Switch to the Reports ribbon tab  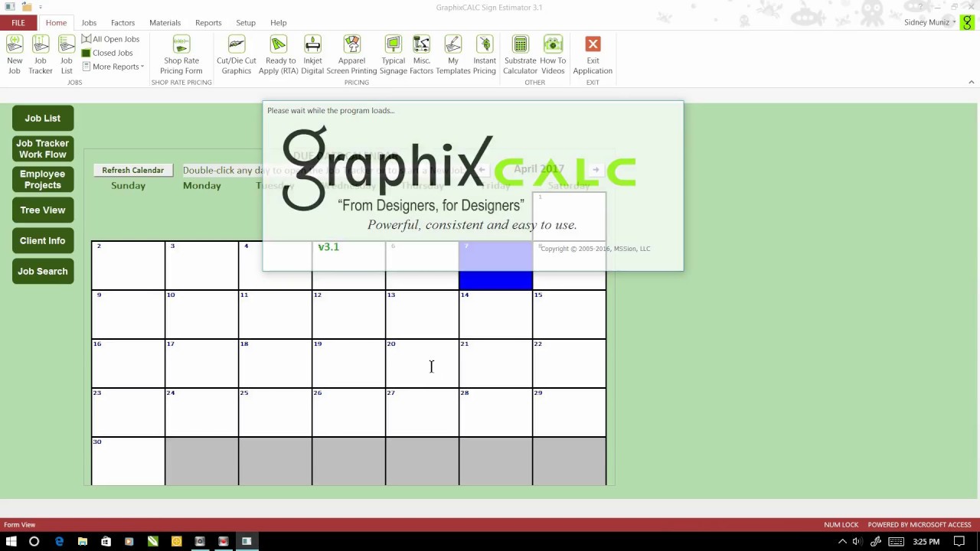(x=208, y=23)
